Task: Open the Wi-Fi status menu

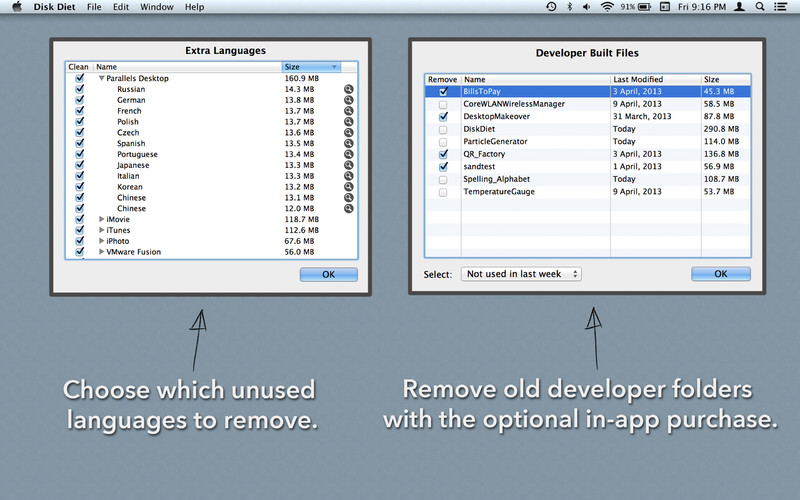Action: pyautogui.click(x=607, y=7)
